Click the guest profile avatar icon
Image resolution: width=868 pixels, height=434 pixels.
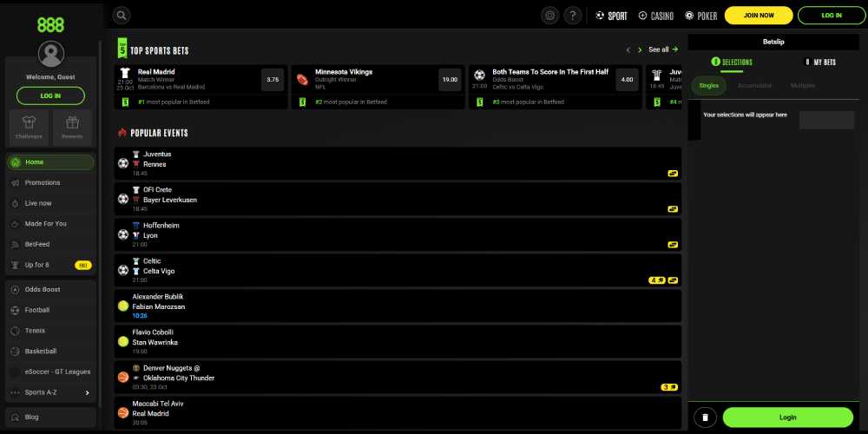51,54
